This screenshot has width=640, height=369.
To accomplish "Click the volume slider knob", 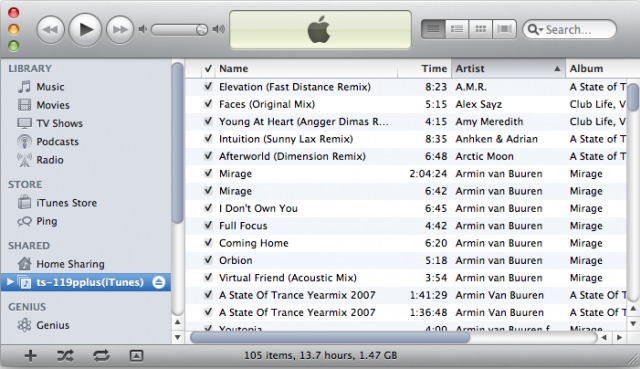I will [x=202, y=30].
